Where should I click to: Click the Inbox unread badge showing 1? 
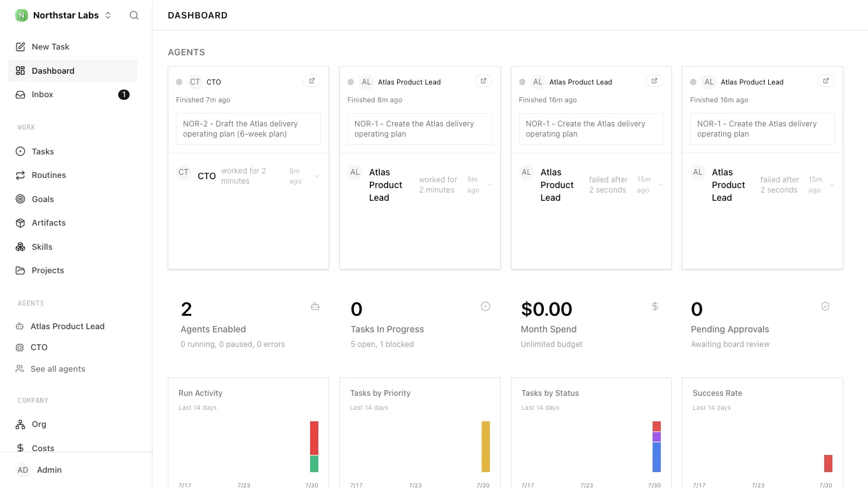124,95
